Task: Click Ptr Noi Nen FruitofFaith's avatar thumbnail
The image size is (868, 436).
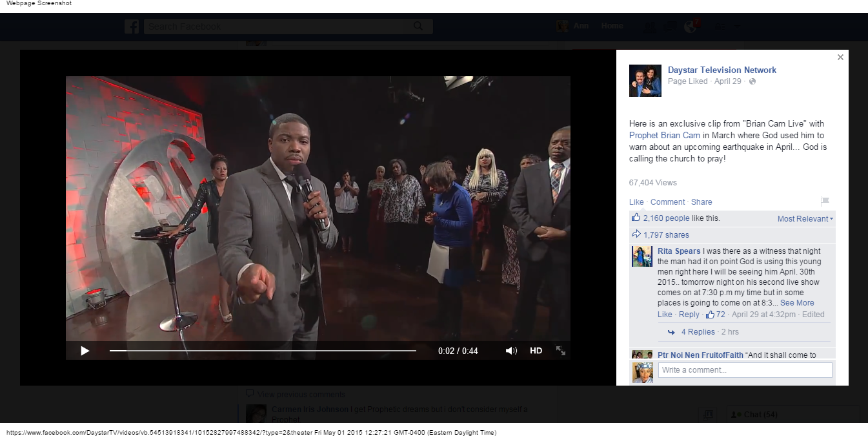Action: (642, 355)
